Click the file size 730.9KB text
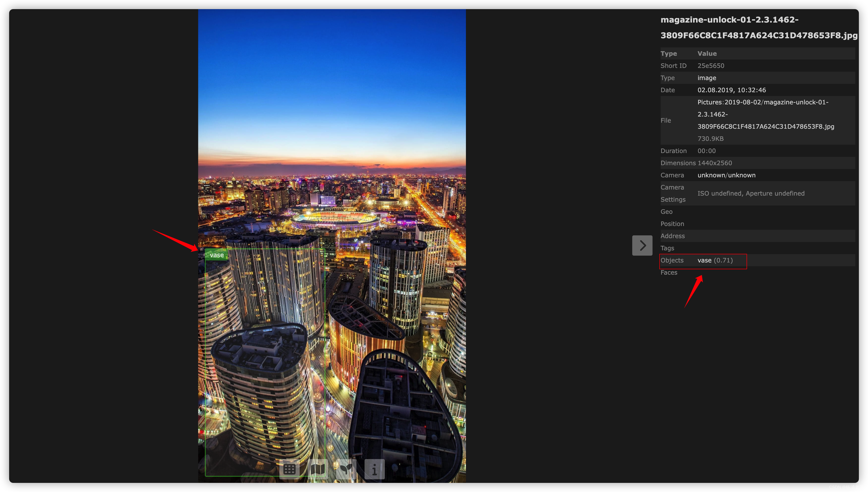868x492 pixels. [711, 139]
